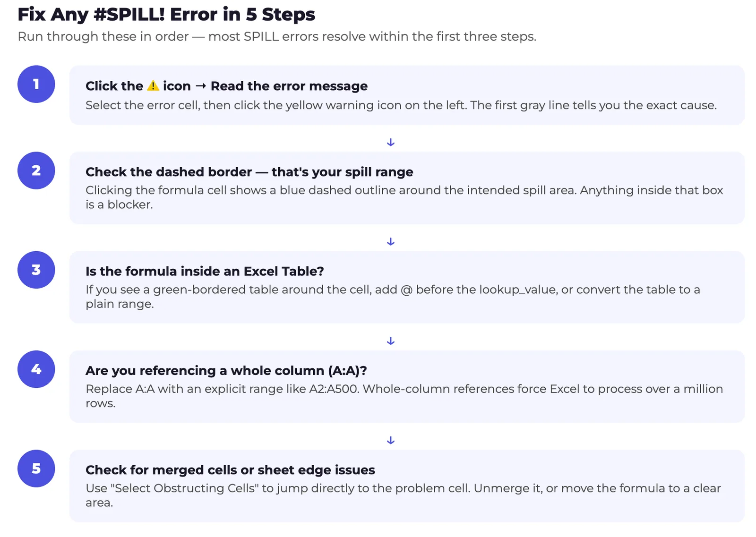Click the 'Select the error cell' description text
The height and width of the screenshot is (537, 756).
(401, 105)
